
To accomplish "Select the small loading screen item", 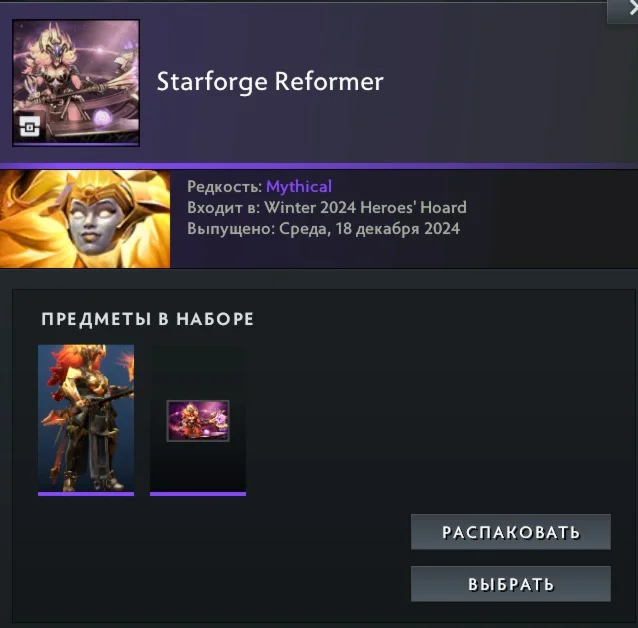I will [198, 421].
